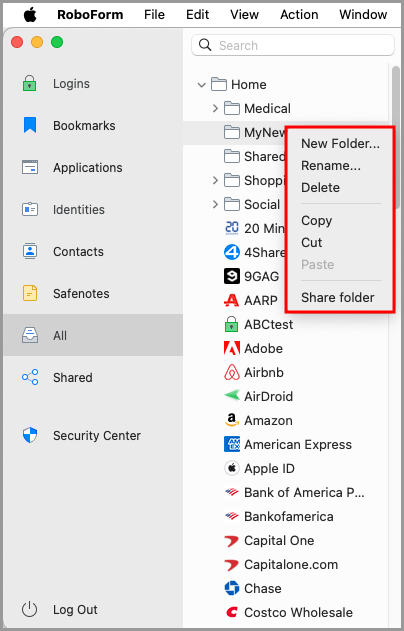This screenshot has width=404, height=631.
Task: Click the item list vertical scrollbar
Action: click(396, 136)
